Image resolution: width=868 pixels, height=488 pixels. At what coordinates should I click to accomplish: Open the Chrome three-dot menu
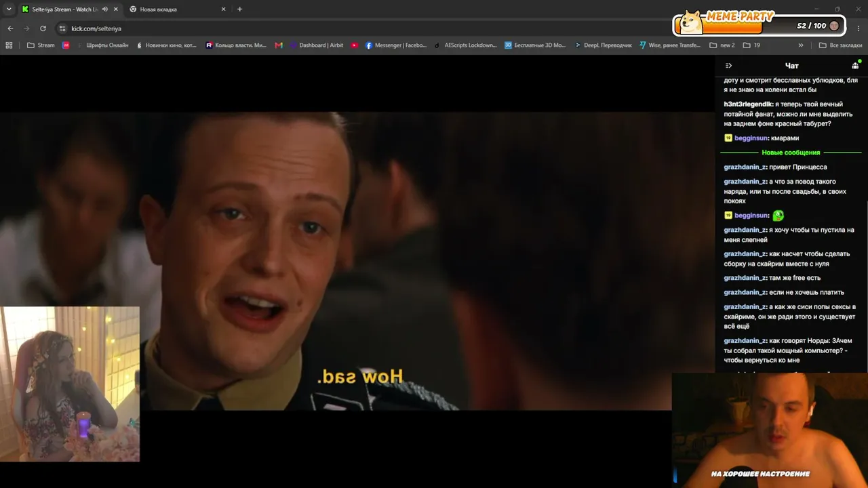tap(859, 28)
